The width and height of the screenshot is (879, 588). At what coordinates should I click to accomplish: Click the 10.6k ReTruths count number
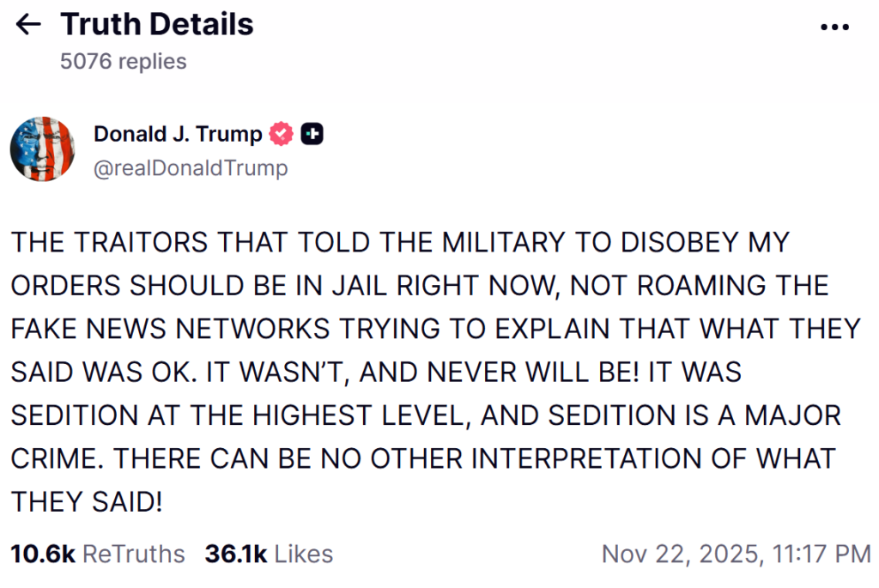tap(43, 554)
